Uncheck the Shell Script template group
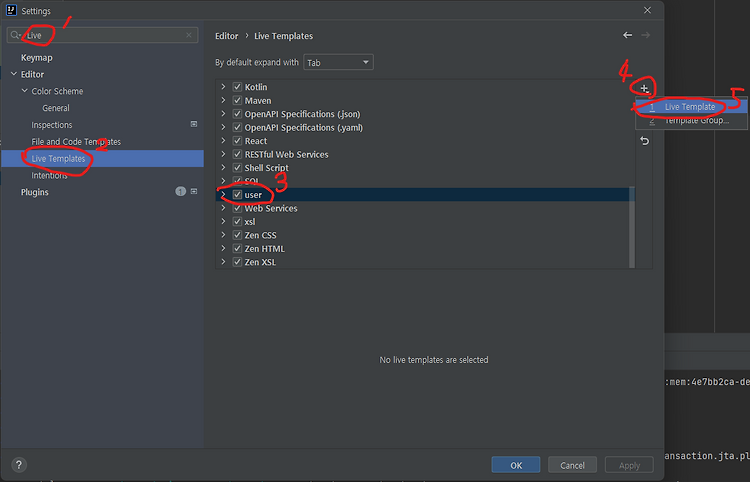Screen dimensions: 750x482 (237, 167)
